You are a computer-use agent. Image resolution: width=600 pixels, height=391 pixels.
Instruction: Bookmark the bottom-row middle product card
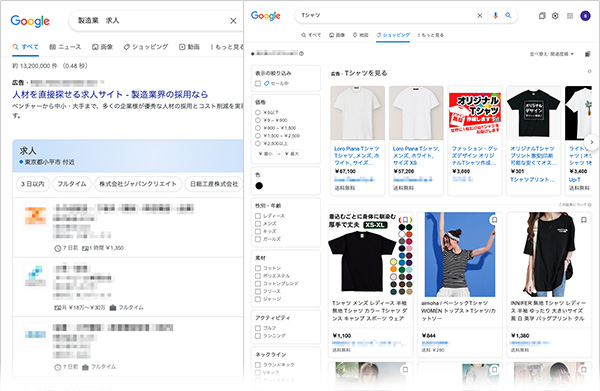[494, 370]
